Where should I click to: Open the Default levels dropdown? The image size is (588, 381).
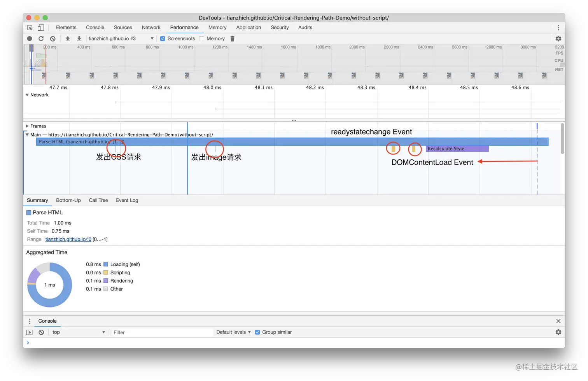coord(234,332)
